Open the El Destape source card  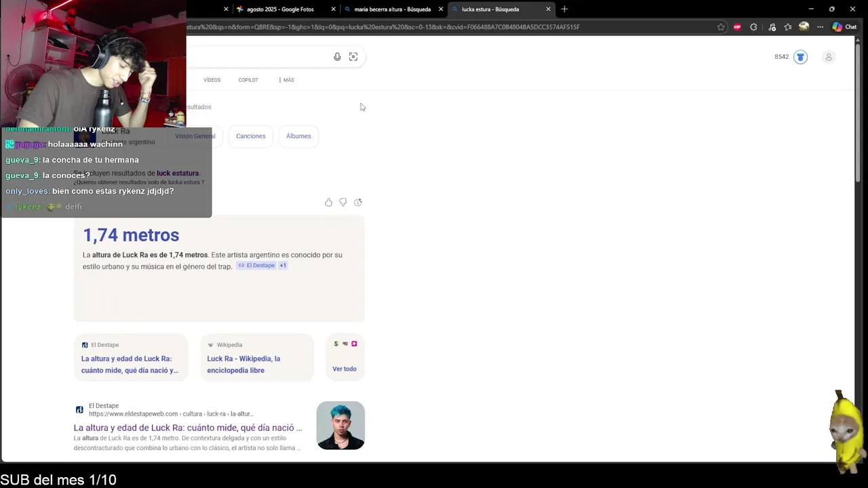click(x=131, y=358)
